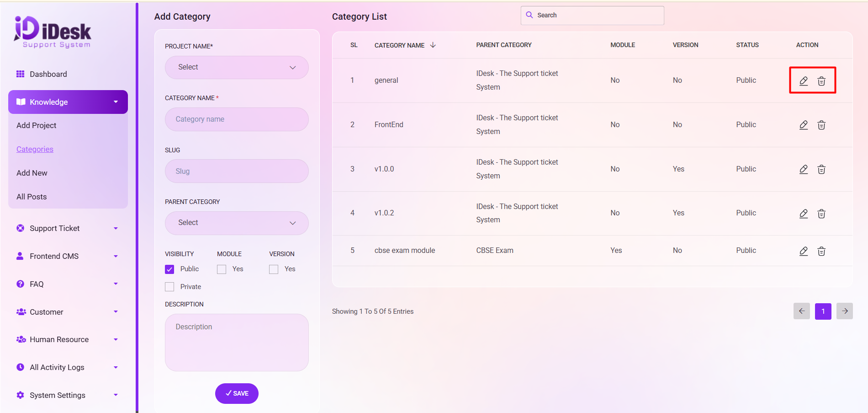The image size is (868, 413).
Task: Open Dashboard from the sidebar
Action: 48,74
